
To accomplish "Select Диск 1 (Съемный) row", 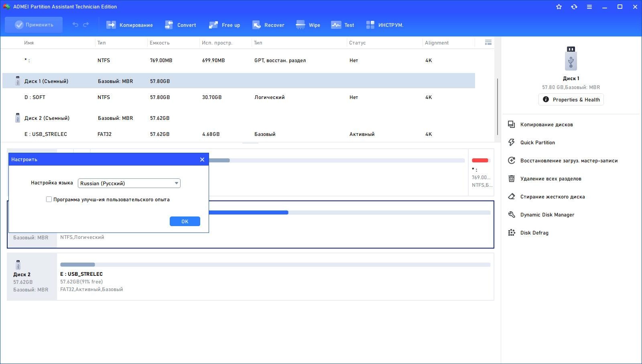I will pos(239,81).
